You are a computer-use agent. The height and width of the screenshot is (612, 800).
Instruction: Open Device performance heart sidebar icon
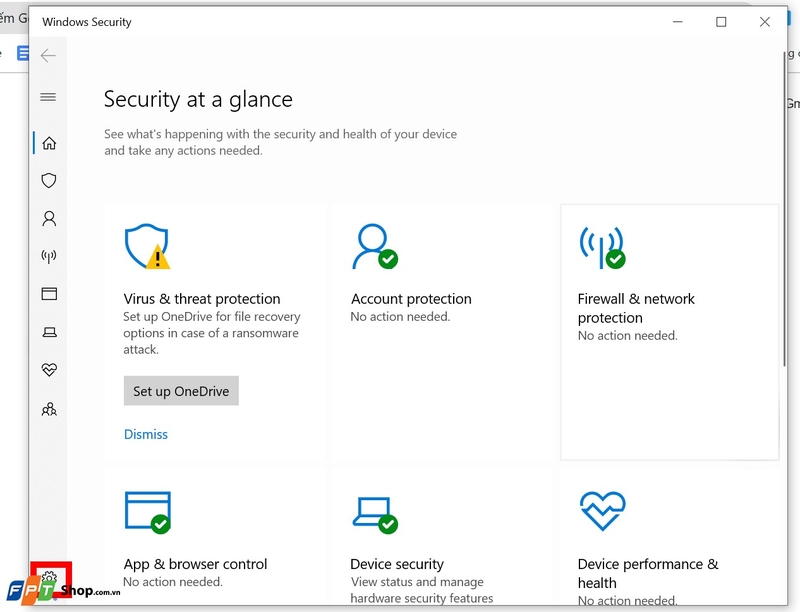click(x=49, y=370)
